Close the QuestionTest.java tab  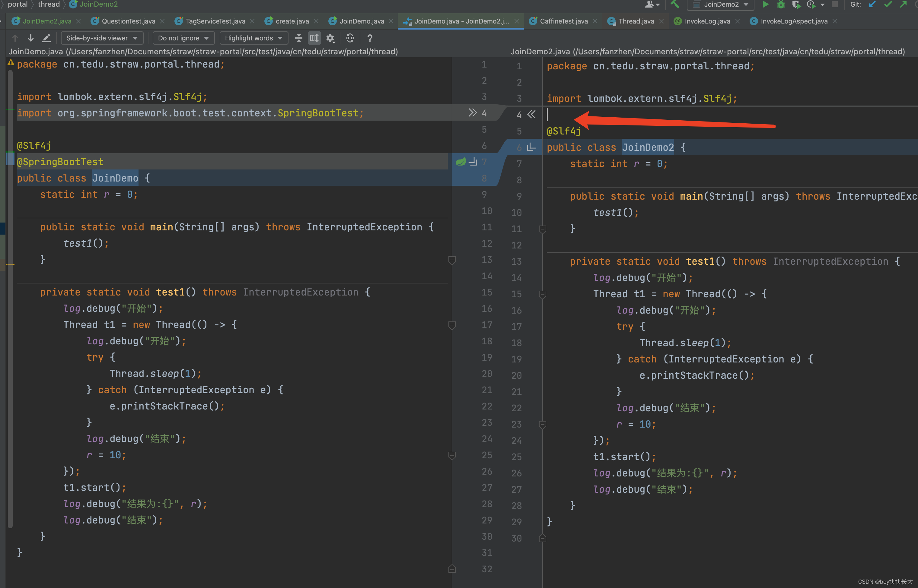pyautogui.click(x=162, y=21)
